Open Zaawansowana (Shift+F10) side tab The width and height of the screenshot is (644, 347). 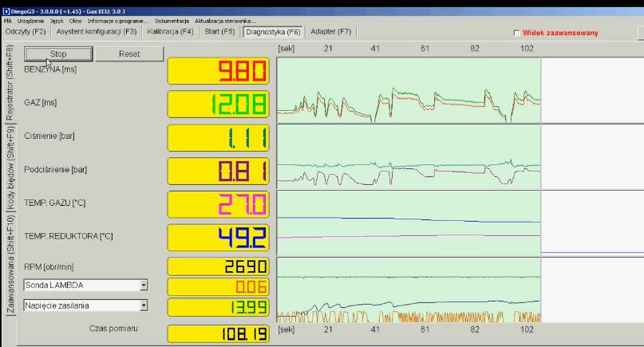pyautogui.click(x=10, y=264)
